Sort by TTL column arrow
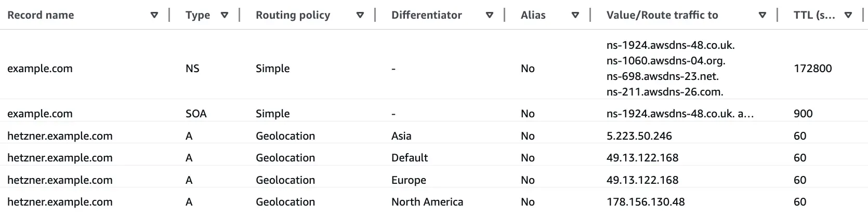The image size is (868, 217). pos(848,16)
